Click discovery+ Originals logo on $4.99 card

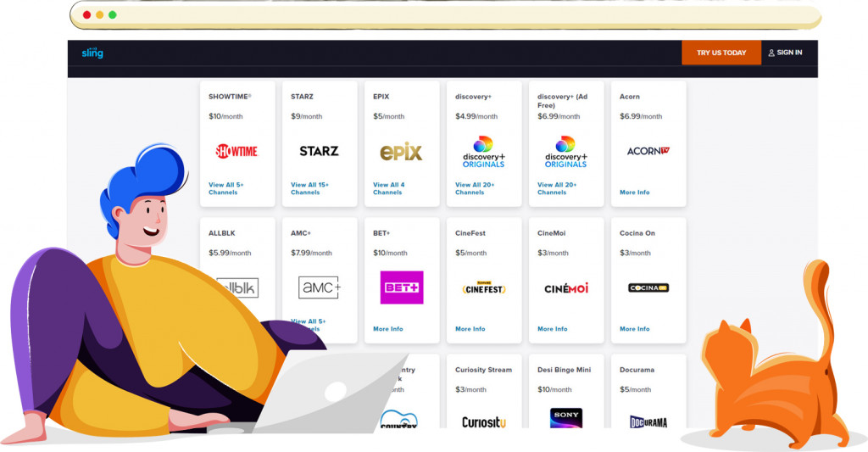pos(484,151)
